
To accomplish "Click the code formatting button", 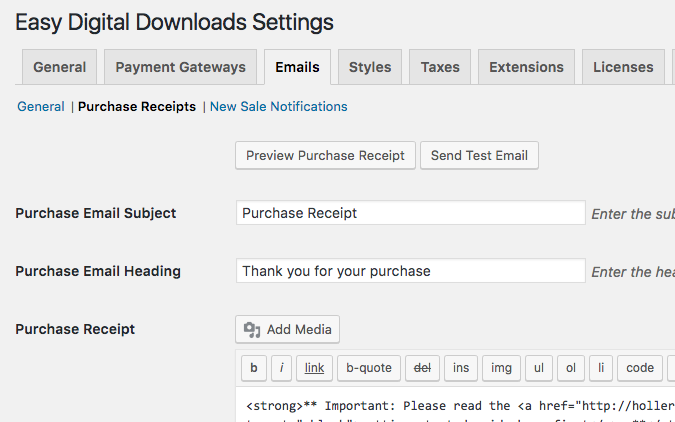I will (x=639, y=368).
